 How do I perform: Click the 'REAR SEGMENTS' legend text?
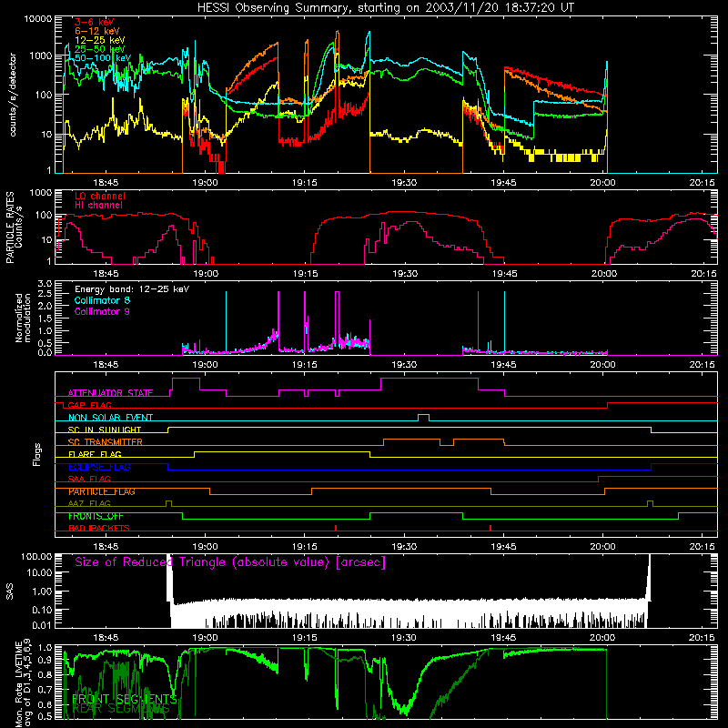pos(122,709)
